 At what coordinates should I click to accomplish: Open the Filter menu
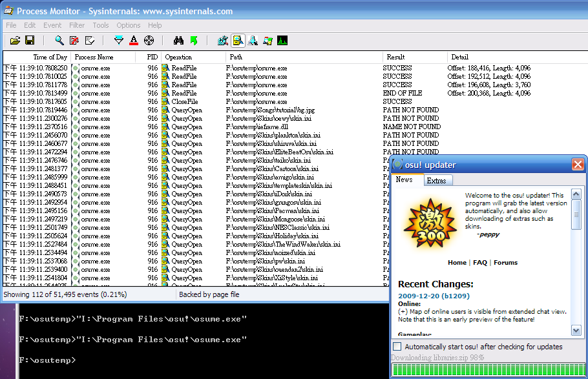77,25
